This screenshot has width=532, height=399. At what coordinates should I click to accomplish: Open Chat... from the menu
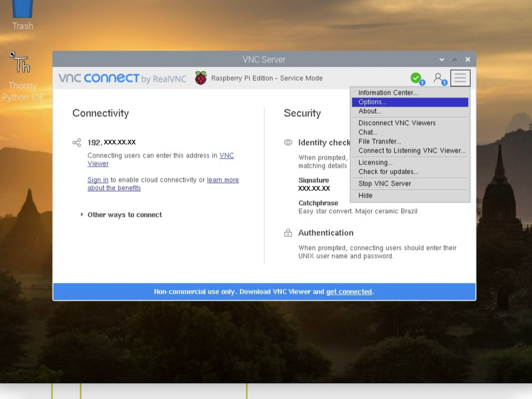pyautogui.click(x=410, y=132)
